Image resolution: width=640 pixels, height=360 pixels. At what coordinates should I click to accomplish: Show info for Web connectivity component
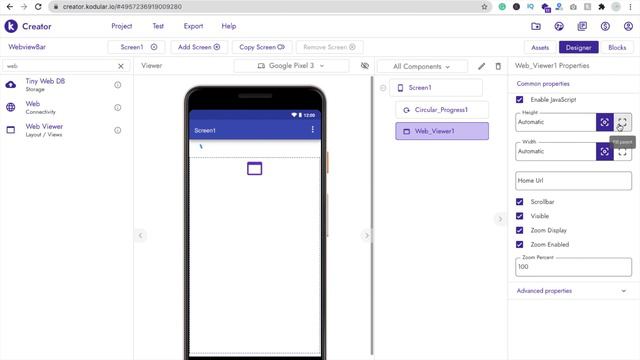pyautogui.click(x=118, y=107)
